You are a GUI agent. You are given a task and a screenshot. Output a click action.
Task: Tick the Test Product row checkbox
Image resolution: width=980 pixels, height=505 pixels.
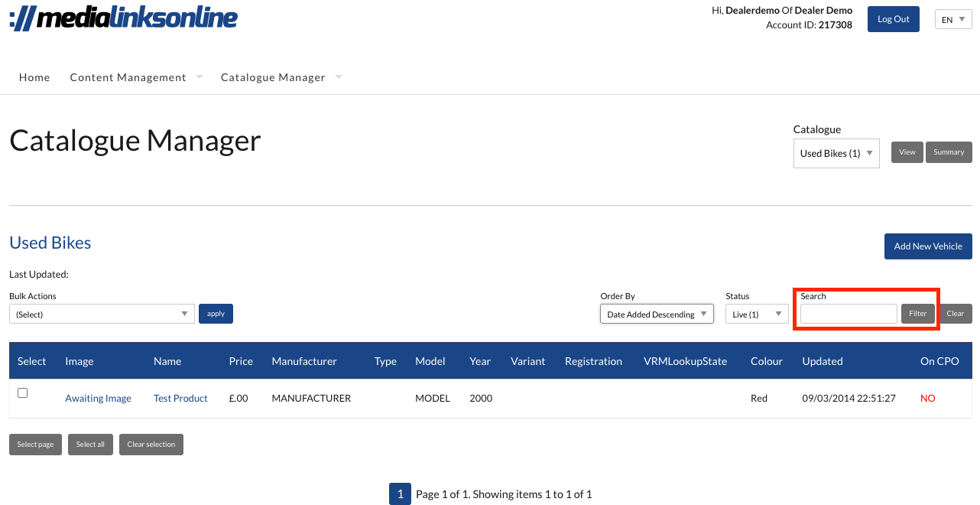[23, 393]
